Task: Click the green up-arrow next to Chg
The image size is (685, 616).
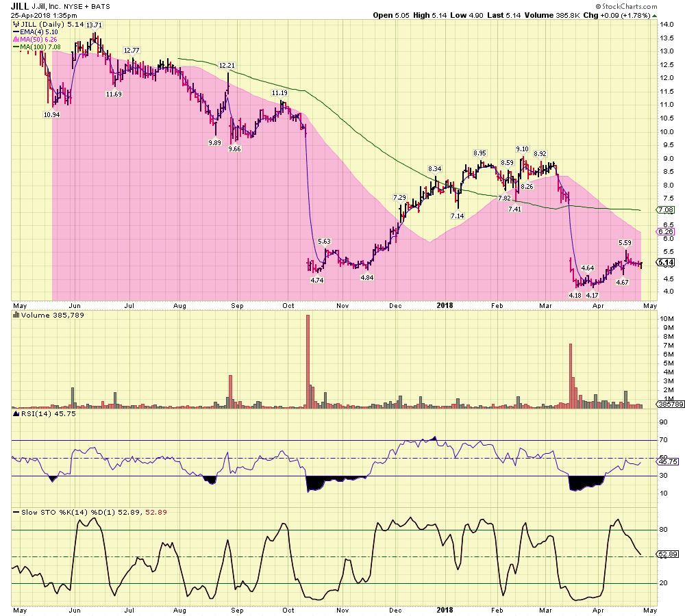Action: tap(655, 15)
